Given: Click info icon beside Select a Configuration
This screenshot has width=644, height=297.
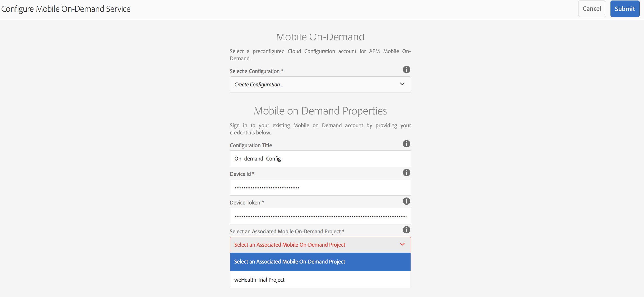Looking at the screenshot, I should point(406,70).
